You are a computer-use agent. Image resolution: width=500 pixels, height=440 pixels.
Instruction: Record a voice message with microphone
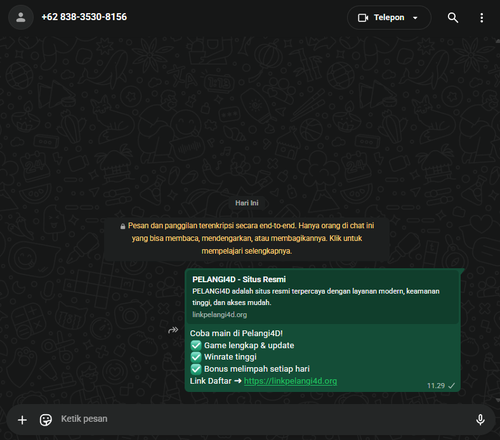click(x=480, y=420)
